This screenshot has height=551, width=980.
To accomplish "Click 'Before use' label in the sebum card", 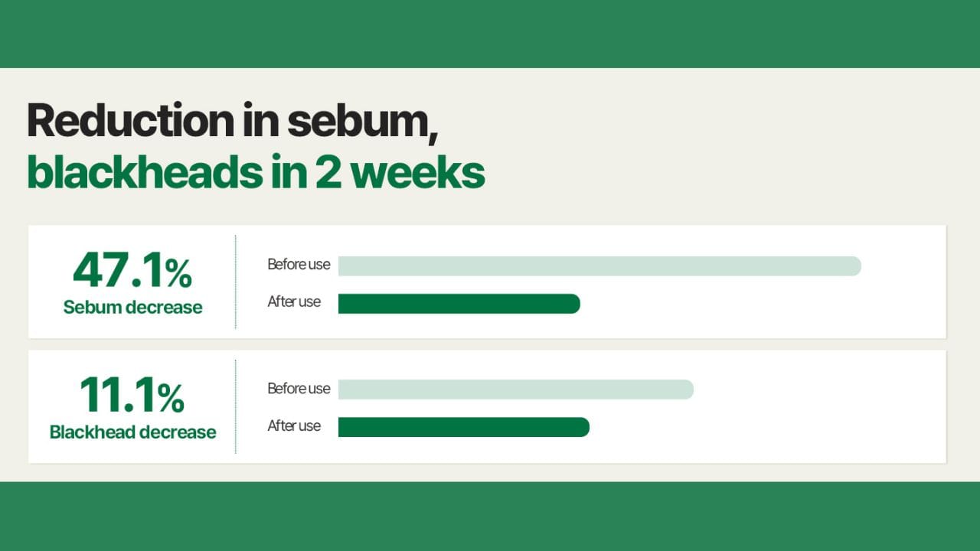I will [299, 265].
